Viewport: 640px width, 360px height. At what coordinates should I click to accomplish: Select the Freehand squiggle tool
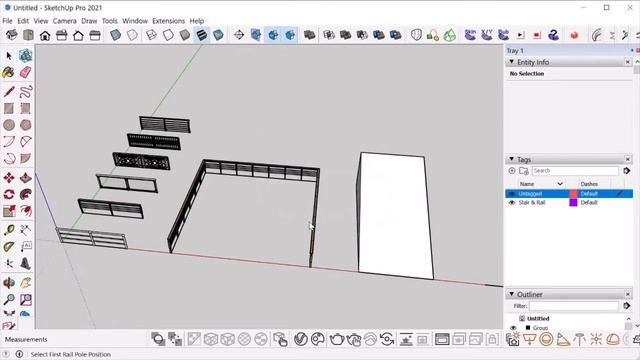(25, 91)
